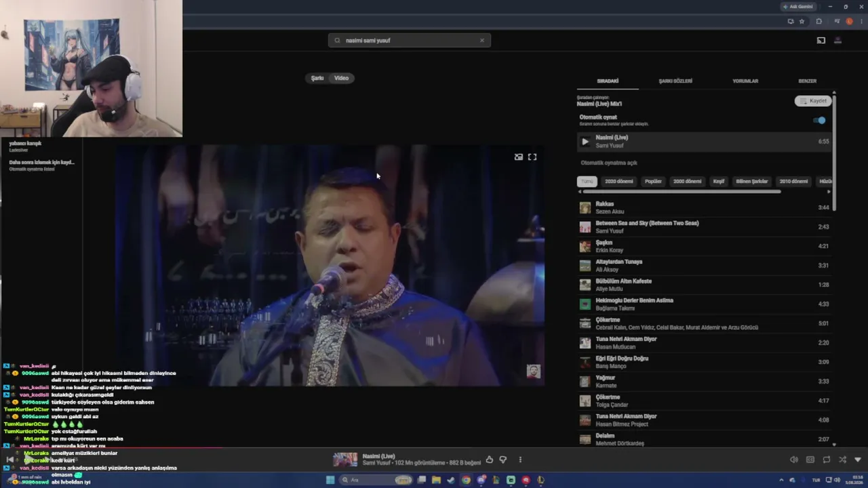Open the Chrome profile avatar

pos(849,21)
